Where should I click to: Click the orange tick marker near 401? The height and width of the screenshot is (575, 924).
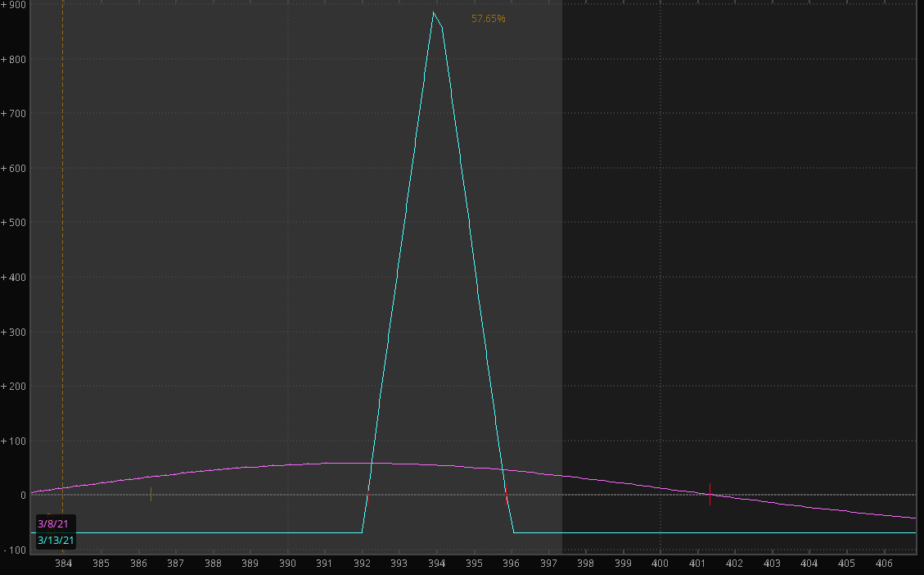click(x=710, y=493)
